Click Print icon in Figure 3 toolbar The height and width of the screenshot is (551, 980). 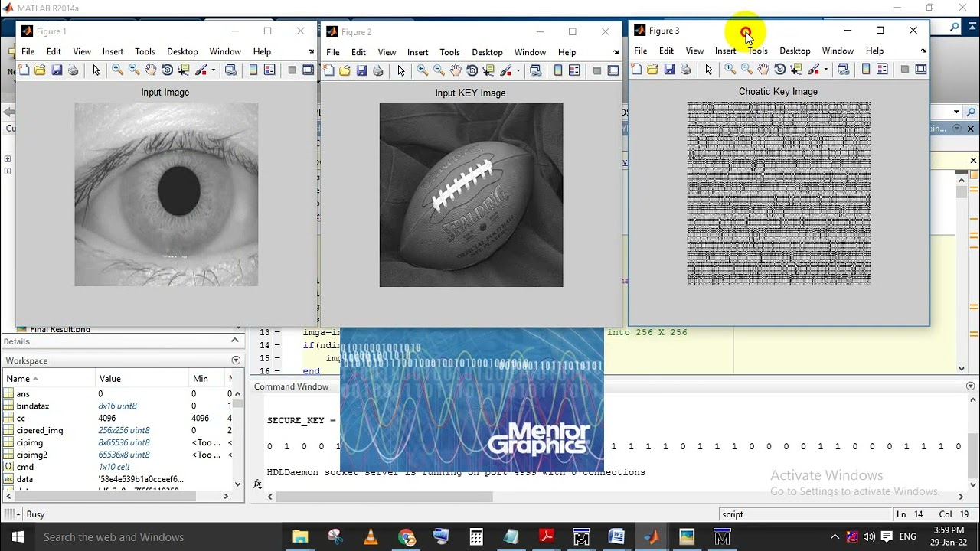(x=685, y=69)
